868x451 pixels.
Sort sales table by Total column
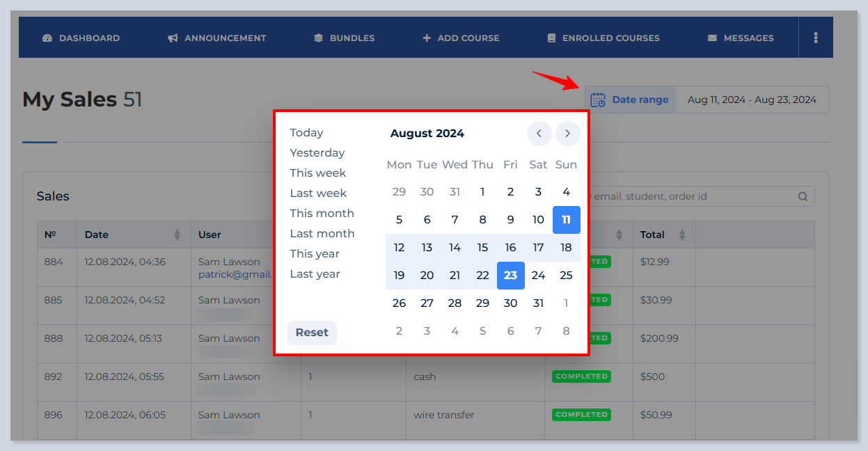point(682,235)
